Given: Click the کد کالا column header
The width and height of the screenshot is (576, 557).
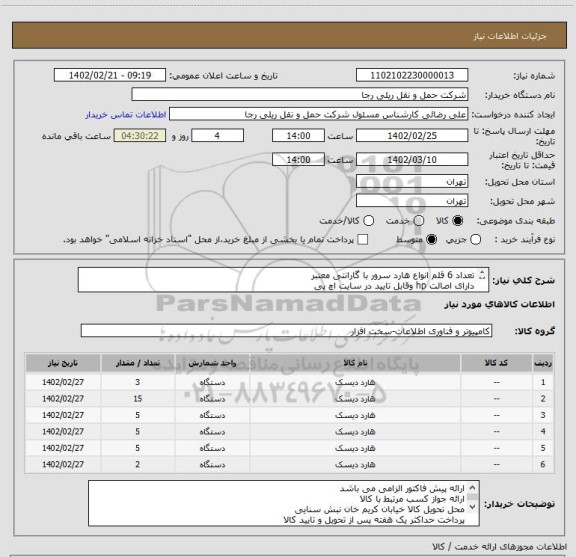Looking at the screenshot, I should pyautogui.click(x=496, y=363).
